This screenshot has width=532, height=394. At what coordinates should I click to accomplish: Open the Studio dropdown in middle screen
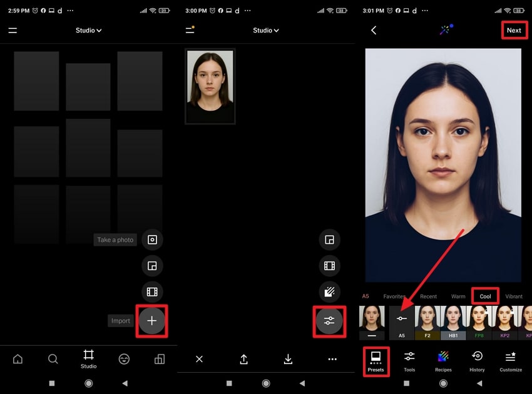[265, 31]
